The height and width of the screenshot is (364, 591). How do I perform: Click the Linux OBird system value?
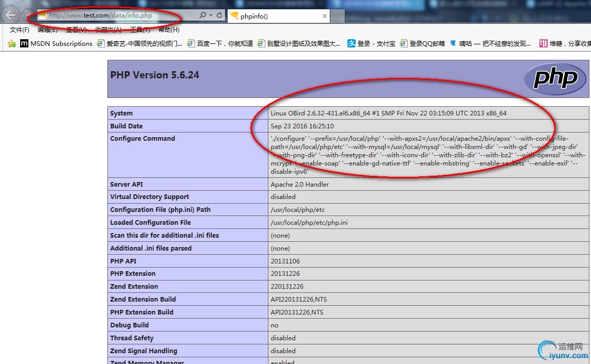coord(389,113)
